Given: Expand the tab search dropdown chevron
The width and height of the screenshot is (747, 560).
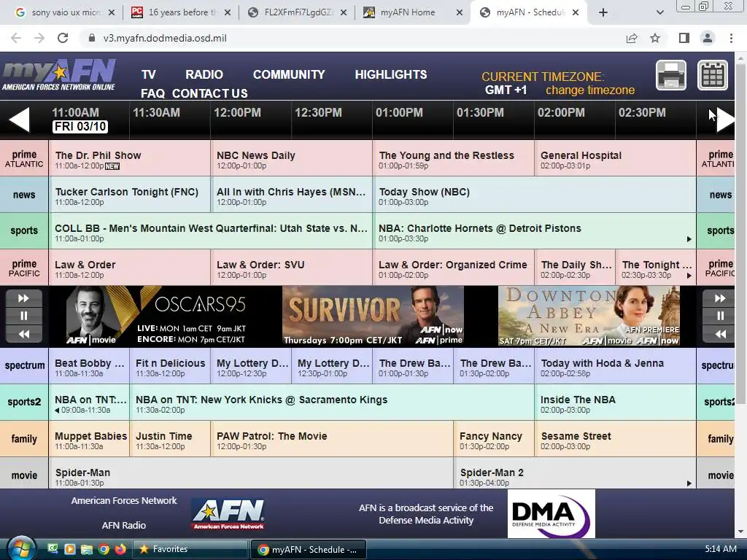Looking at the screenshot, I should click(659, 12).
